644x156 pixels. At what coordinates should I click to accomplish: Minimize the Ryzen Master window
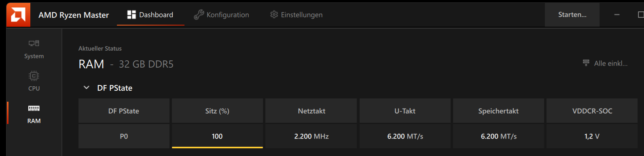click(616, 15)
